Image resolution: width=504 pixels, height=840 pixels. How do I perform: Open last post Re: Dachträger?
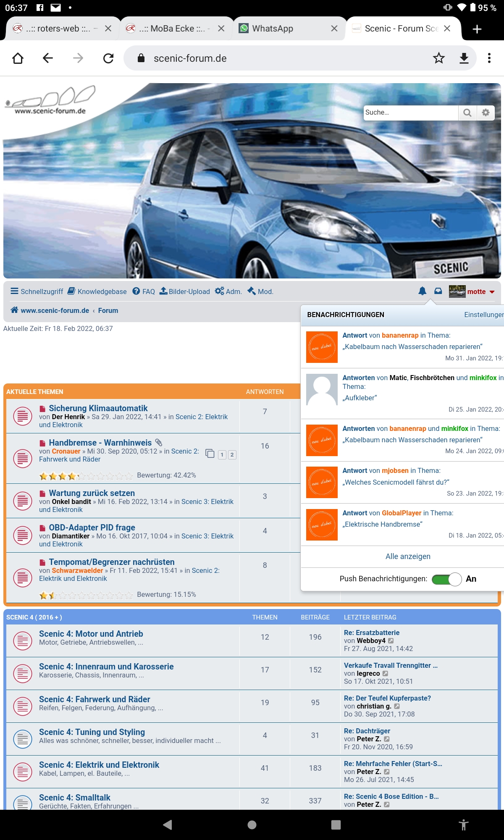pyautogui.click(x=367, y=731)
